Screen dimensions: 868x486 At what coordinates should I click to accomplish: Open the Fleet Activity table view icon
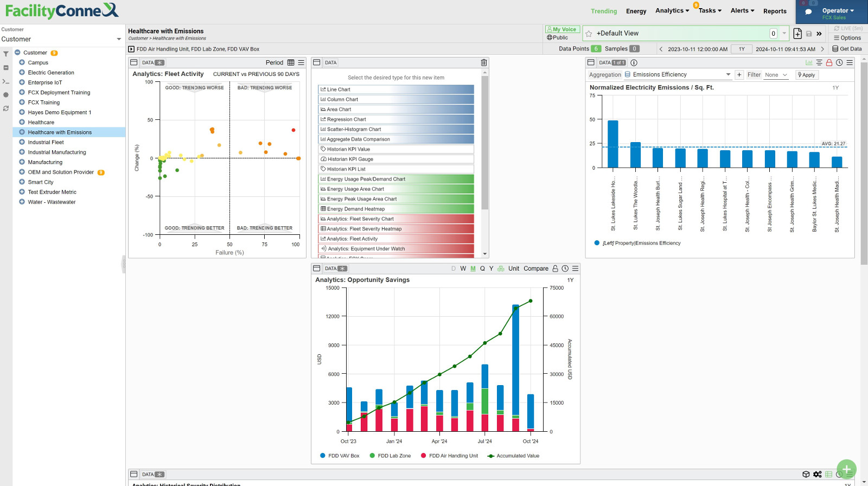click(291, 63)
